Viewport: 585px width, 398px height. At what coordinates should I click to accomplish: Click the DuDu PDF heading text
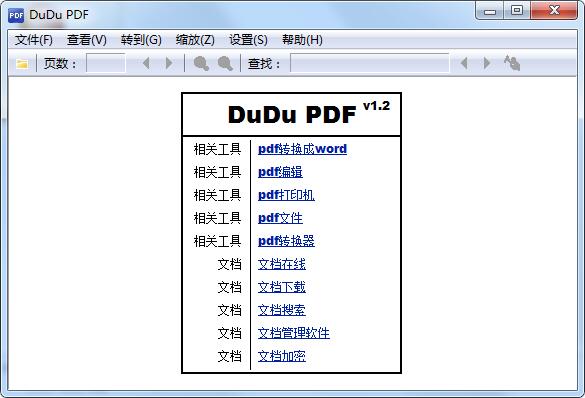tap(292, 115)
